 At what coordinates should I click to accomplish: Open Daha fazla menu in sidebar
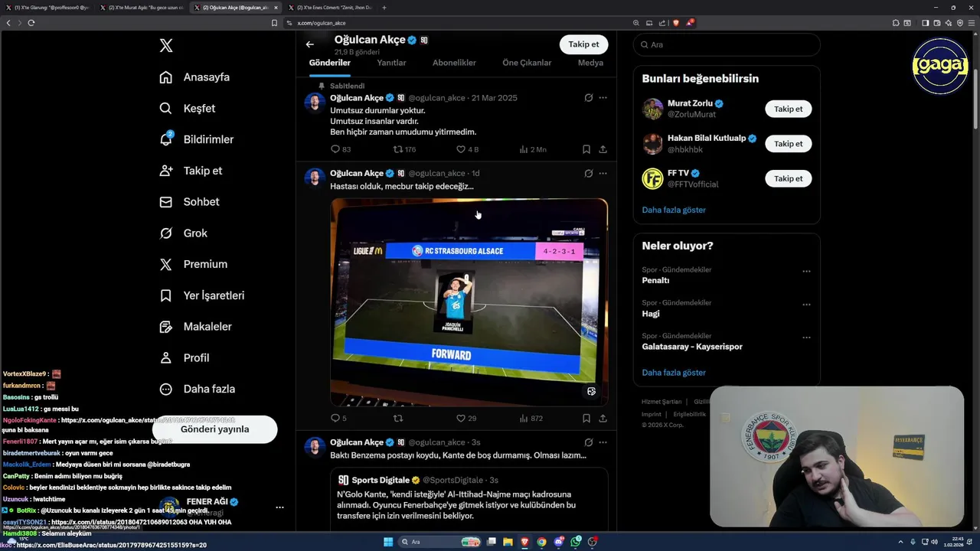198,389
